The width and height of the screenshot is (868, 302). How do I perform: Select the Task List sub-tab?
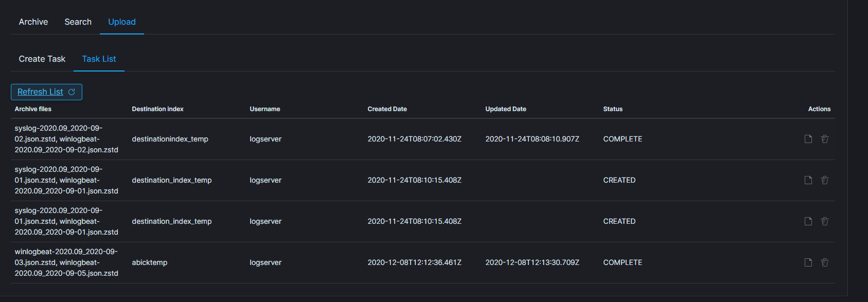click(99, 59)
